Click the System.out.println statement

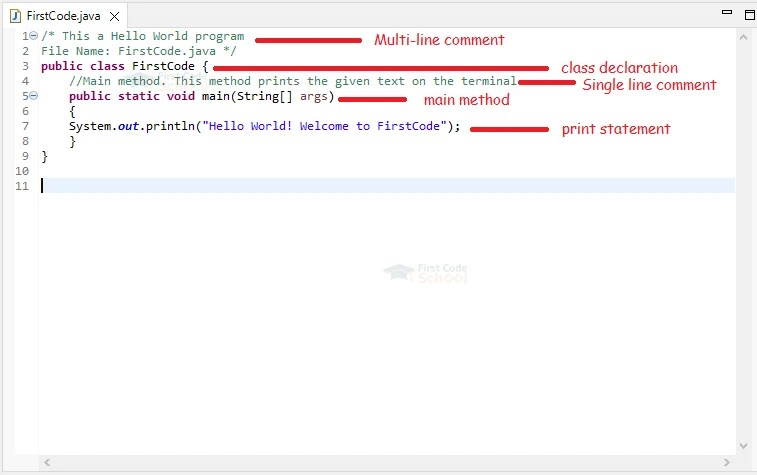coord(265,126)
